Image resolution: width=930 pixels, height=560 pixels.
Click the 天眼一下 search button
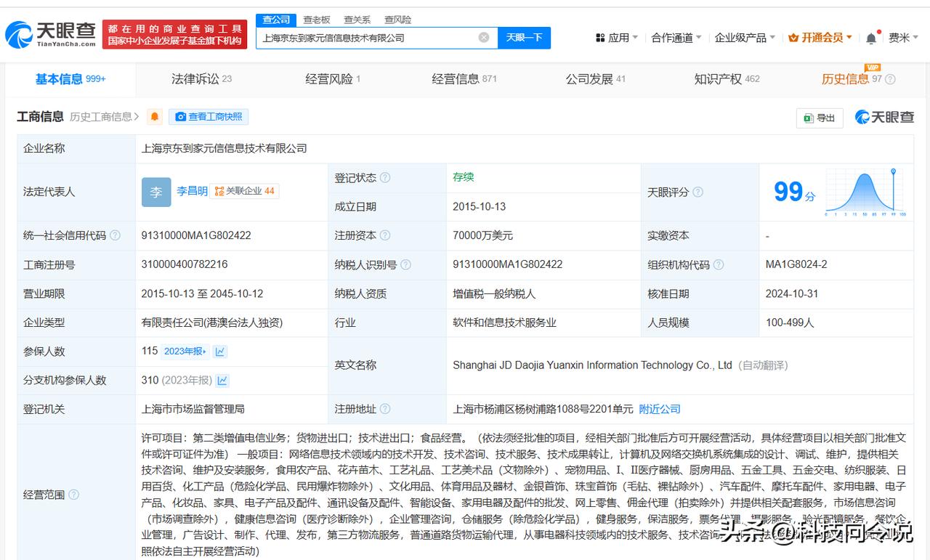(524, 38)
